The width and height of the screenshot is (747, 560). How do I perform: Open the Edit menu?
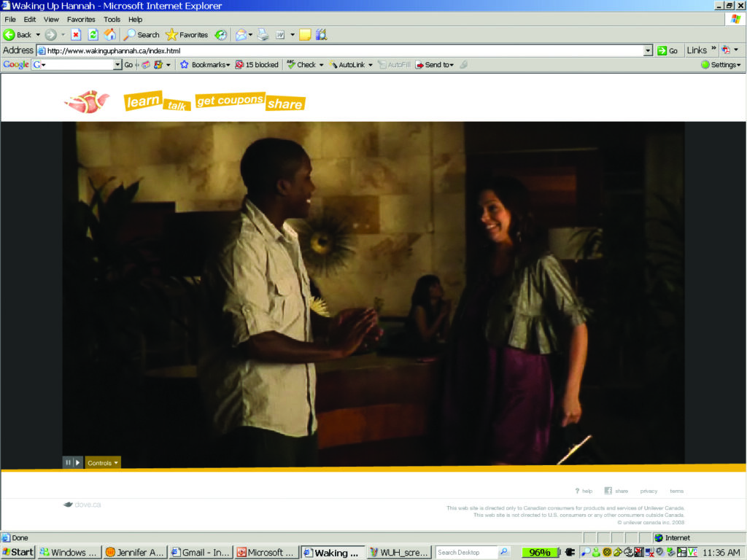click(29, 20)
